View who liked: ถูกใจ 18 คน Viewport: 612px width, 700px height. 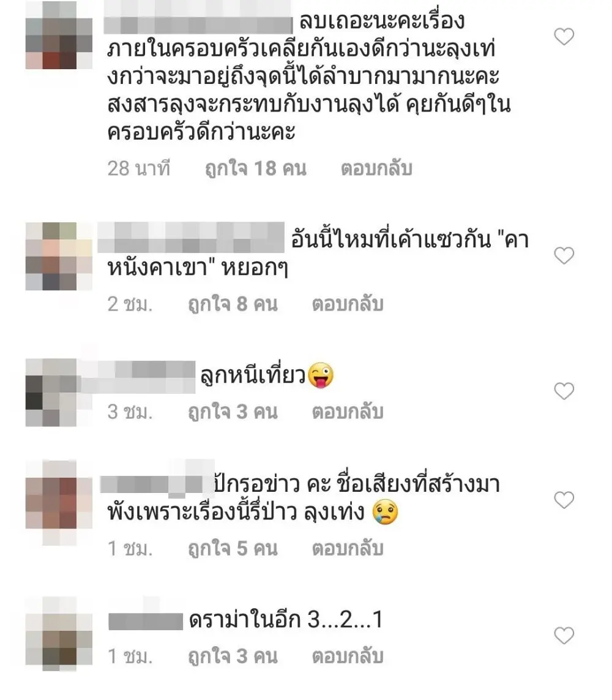(x=256, y=169)
